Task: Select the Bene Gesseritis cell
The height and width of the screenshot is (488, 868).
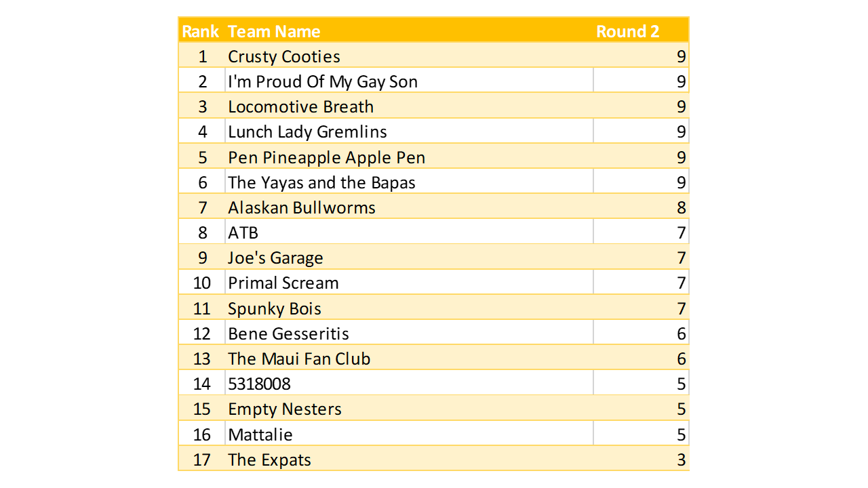Action: [288, 333]
